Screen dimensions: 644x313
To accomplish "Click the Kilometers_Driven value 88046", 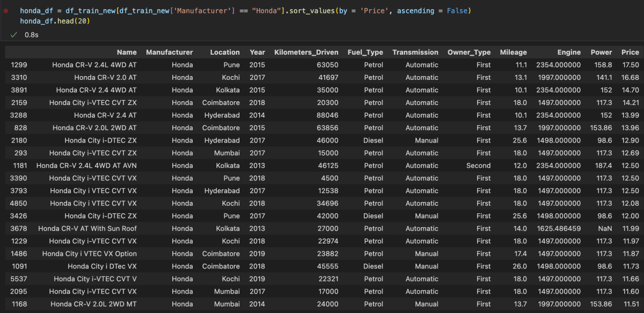I will (327, 115).
